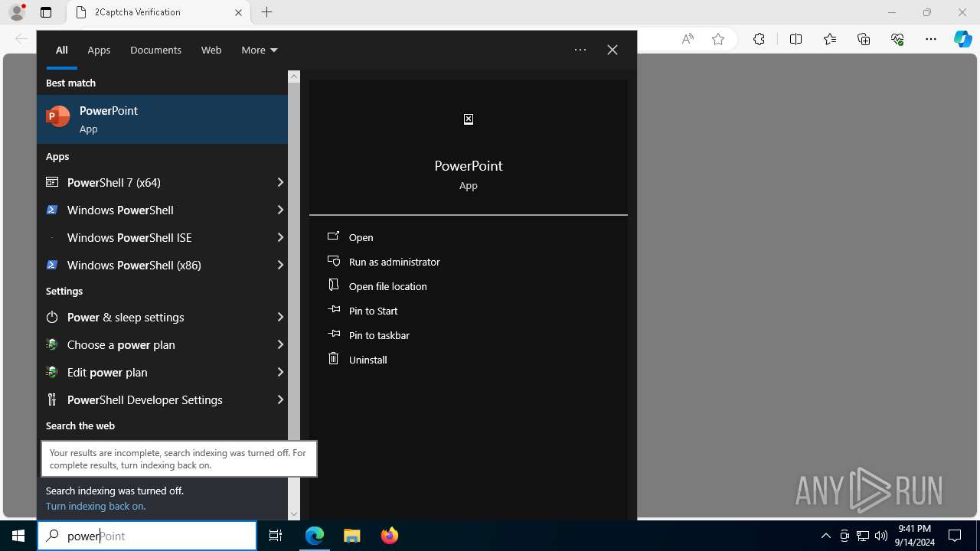Screen dimensions: 980x551
Task: Add page to favorites star icon
Action: pos(718,39)
